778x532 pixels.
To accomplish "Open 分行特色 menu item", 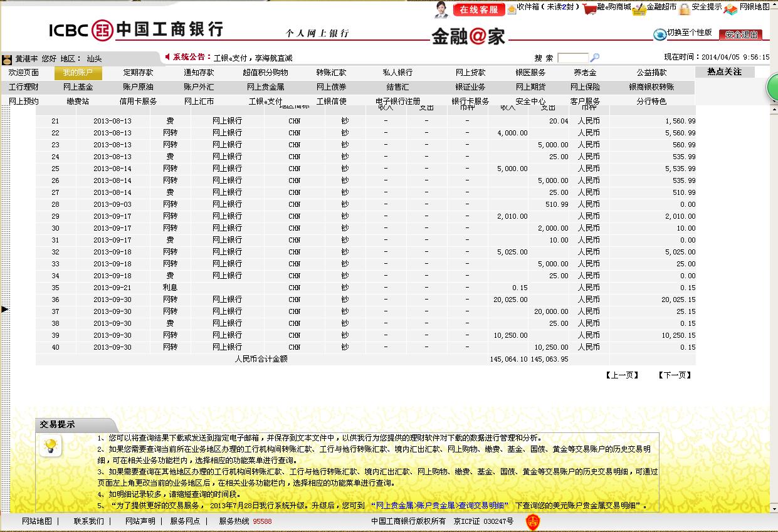I will pyautogui.click(x=651, y=101).
